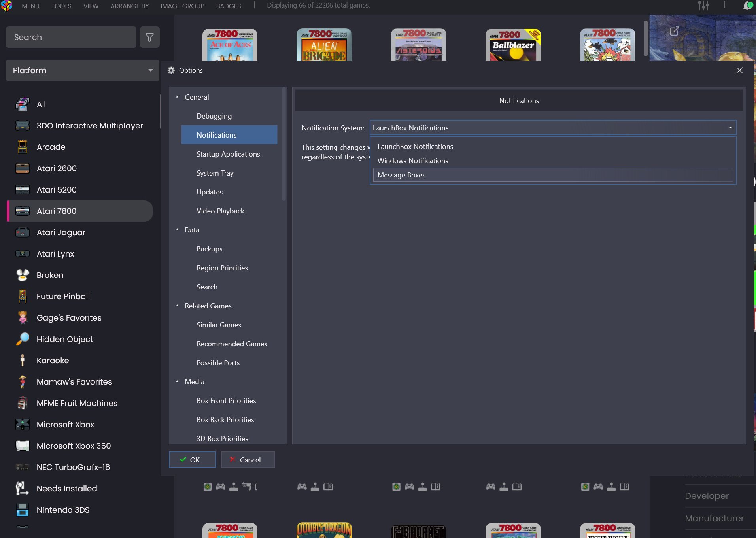Select the Microsoft Xbox 360 console icon
756x538 pixels.
23,446
